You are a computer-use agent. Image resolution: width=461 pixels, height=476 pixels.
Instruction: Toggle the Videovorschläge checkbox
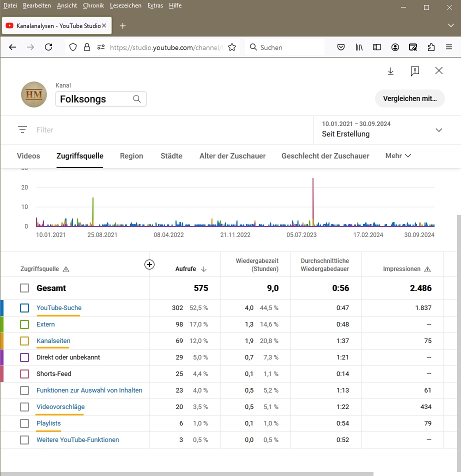click(24, 407)
